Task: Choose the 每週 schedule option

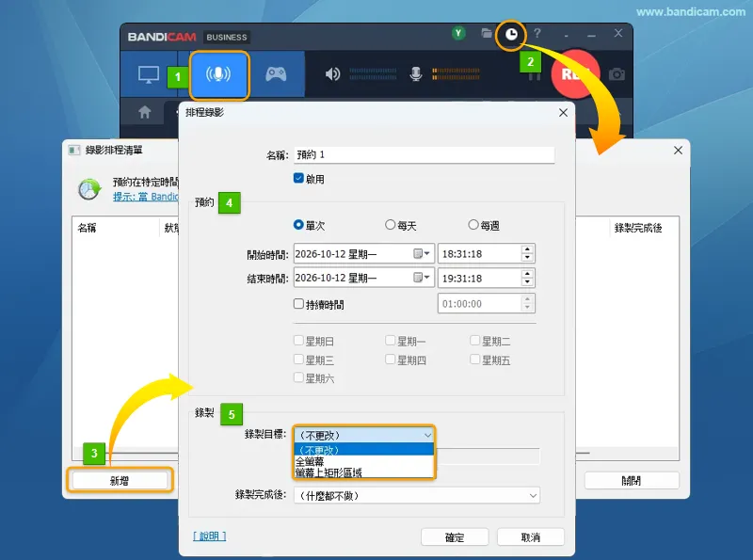Action: 473,225
